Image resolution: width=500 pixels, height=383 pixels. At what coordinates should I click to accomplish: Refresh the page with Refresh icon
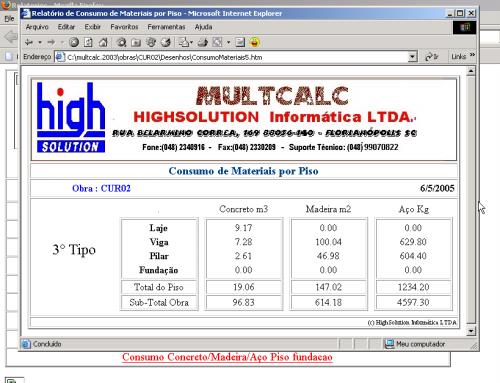88,42
